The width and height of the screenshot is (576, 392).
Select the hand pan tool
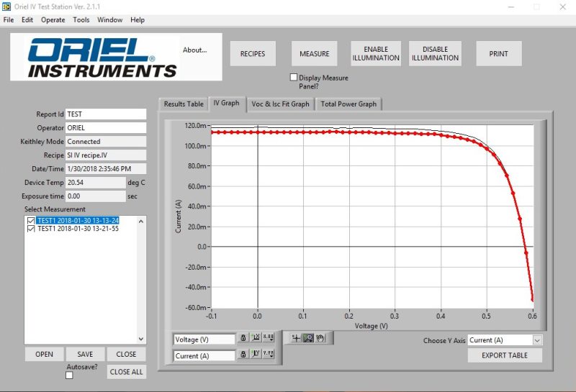(320, 338)
